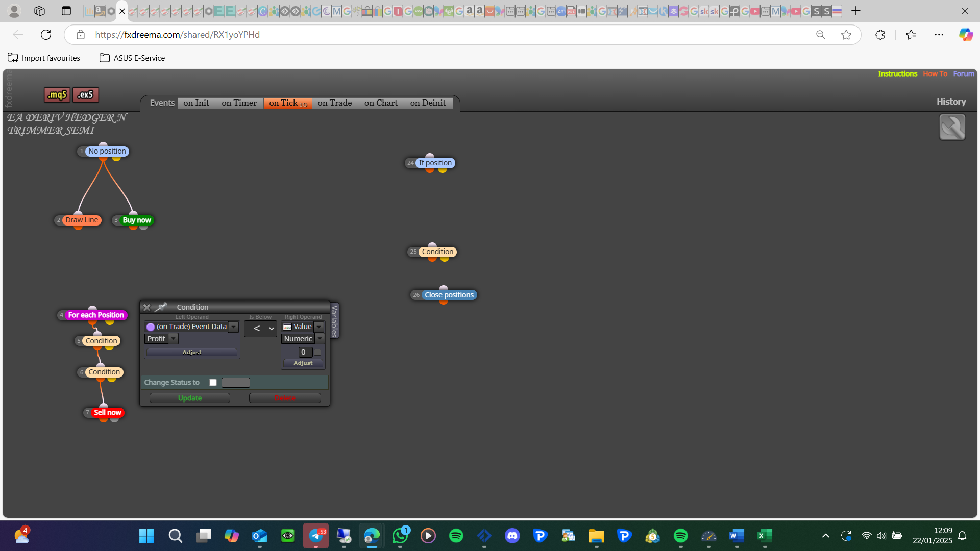The width and height of the screenshot is (980, 551).
Task: Open Workspaces icon in browser title bar
Action: pyautogui.click(x=39, y=11)
